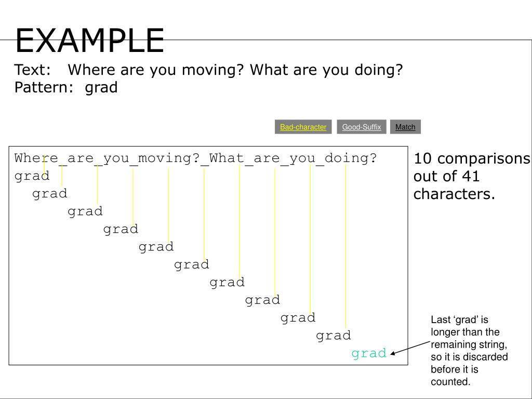Image resolution: width=532 pixels, height=399 pixels.
Task: Click the green discarded 'grad' pattern
Action: 369,353
